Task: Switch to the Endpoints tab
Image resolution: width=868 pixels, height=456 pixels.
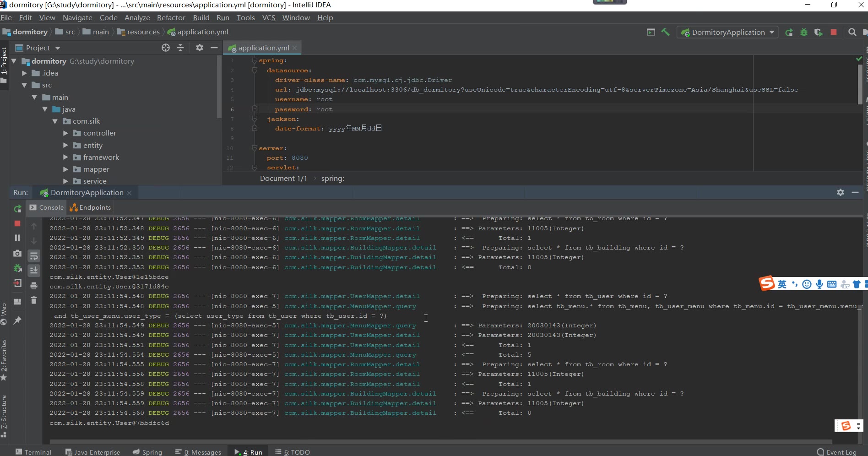Action: pyautogui.click(x=90, y=208)
